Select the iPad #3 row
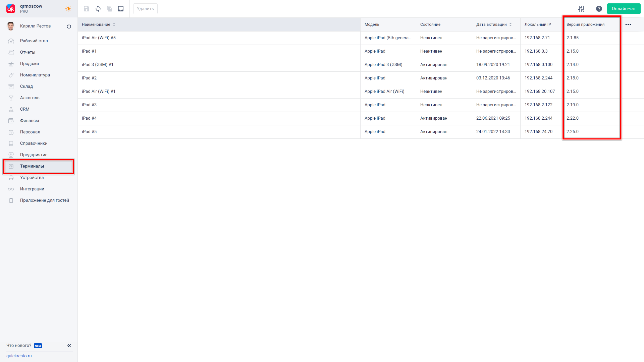 [361, 105]
